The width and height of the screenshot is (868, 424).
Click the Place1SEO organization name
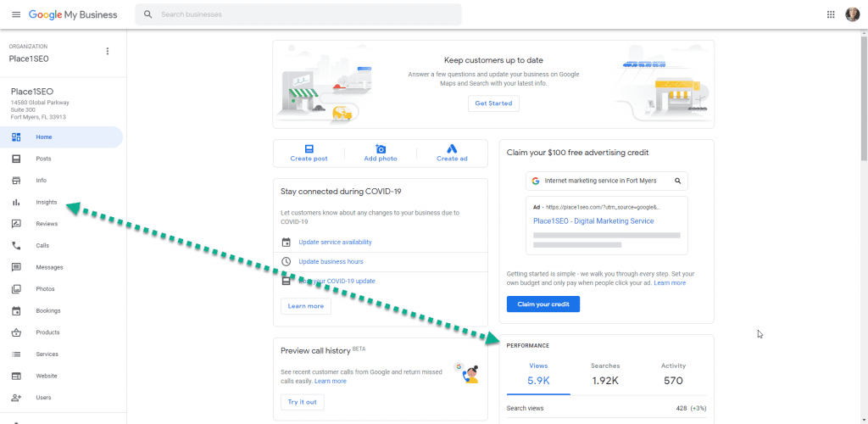[x=29, y=59]
